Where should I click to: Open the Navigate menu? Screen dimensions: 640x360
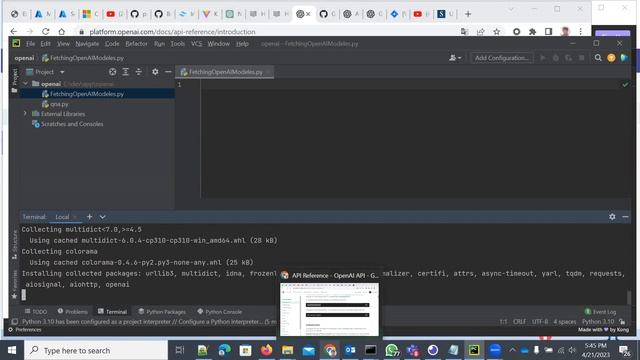[x=87, y=44]
